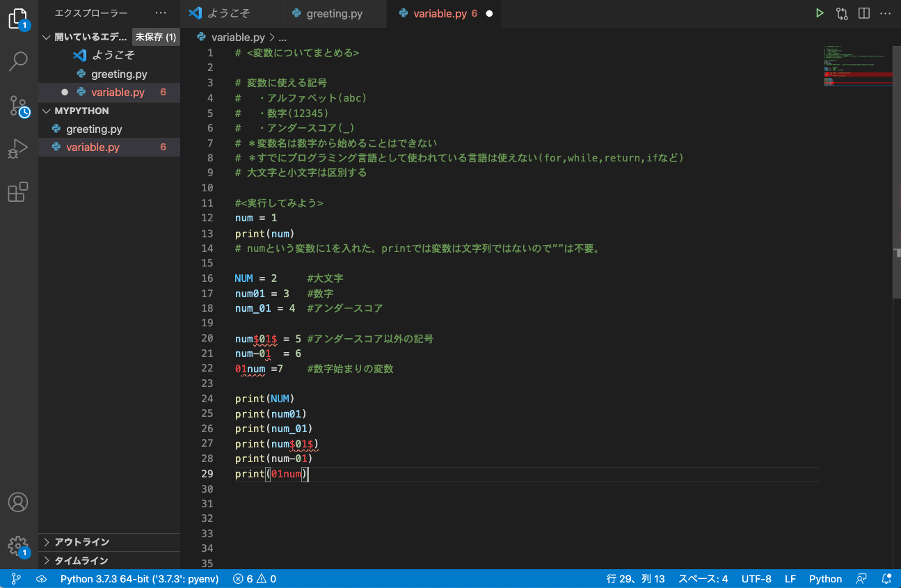Open the Explorer view in activity bar
This screenshot has height=588, width=901.
click(x=19, y=18)
